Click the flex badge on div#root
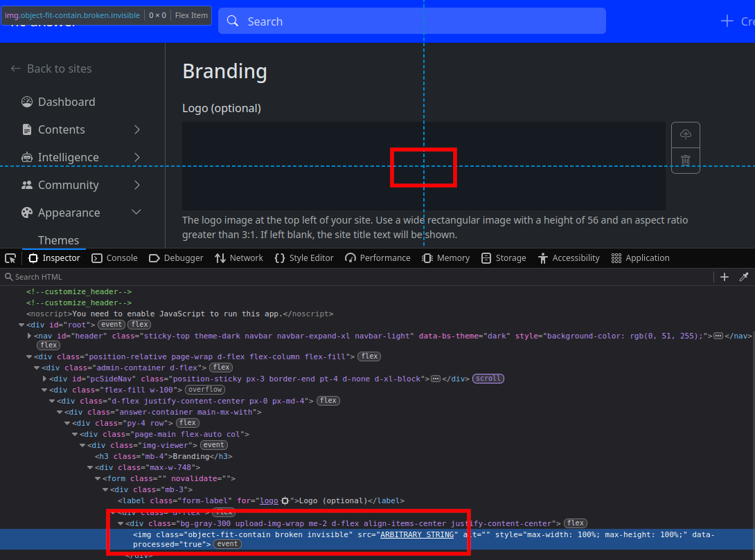The image size is (755, 560). (140, 325)
